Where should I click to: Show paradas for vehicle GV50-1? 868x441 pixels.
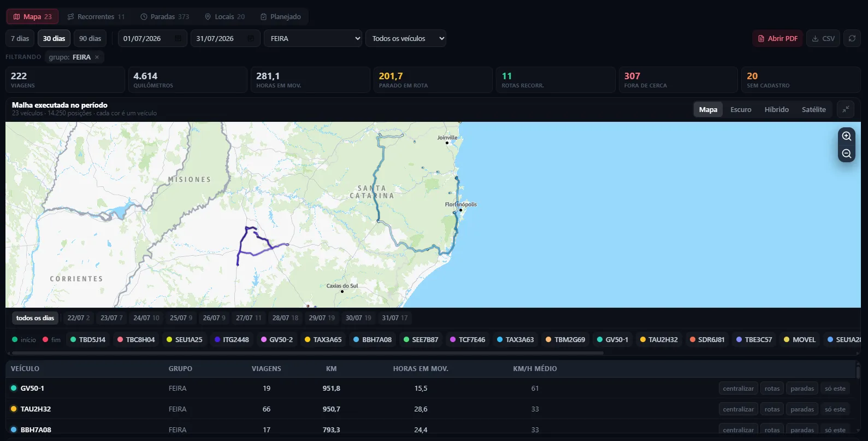pyautogui.click(x=802, y=389)
